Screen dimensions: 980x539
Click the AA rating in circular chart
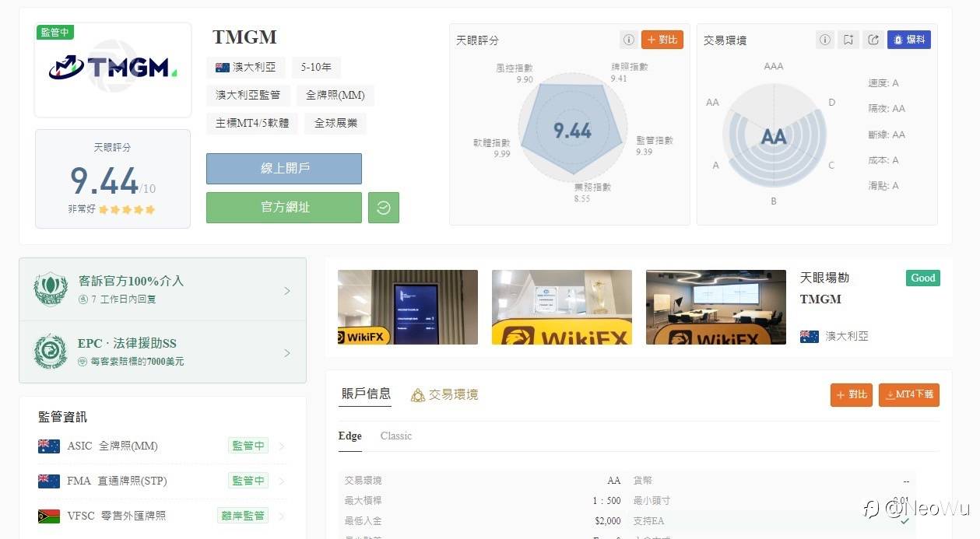pos(774,138)
